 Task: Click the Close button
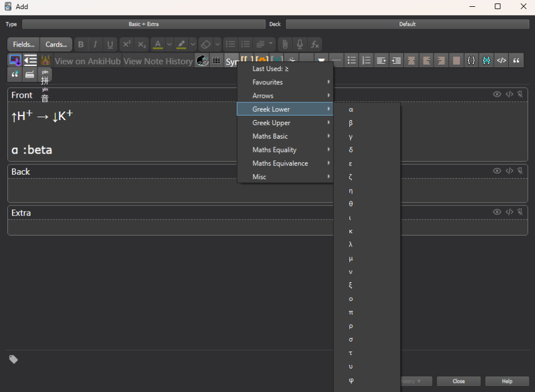click(459, 381)
